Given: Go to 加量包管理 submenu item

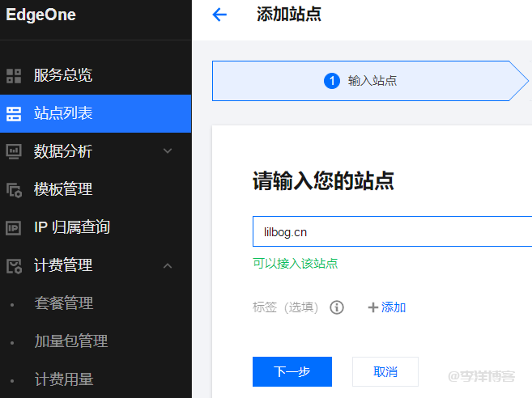Looking at the screenshot, I should pos(70,341).
